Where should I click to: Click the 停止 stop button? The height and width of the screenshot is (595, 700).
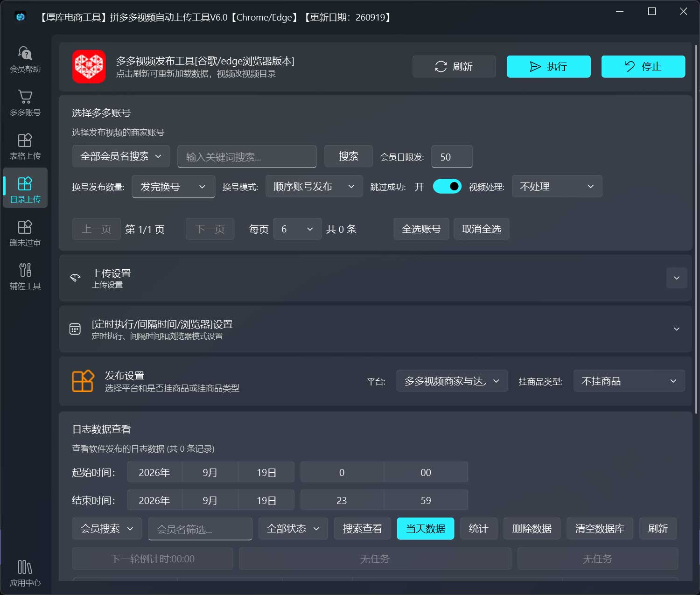click(643, 66)
